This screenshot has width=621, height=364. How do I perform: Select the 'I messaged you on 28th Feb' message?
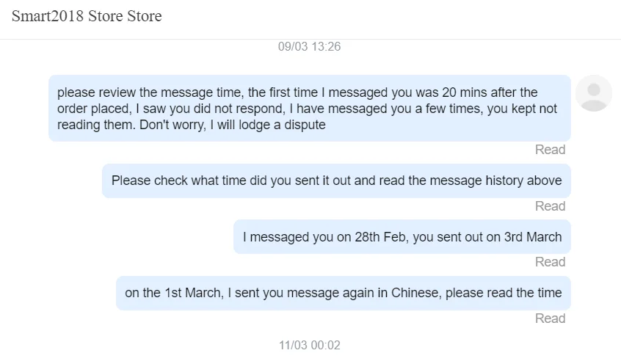coord(402,237)
